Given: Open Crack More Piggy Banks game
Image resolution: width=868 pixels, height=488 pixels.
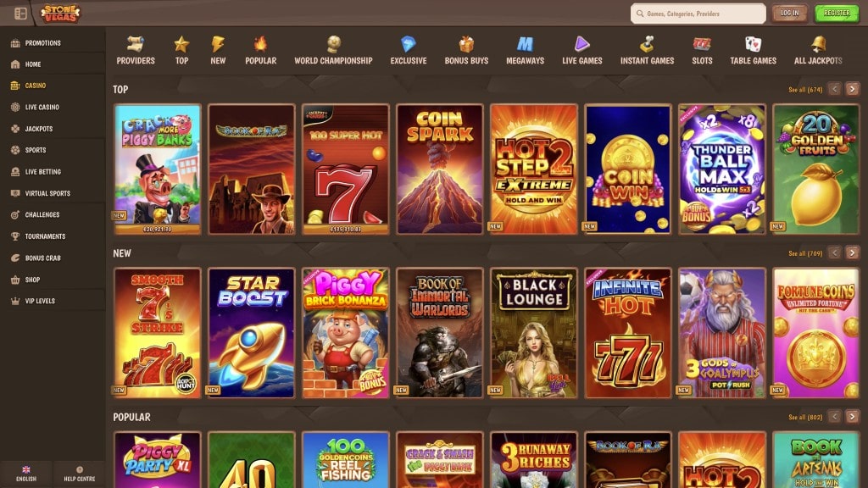Looking at the screenshot, I should tap(157, 169).
